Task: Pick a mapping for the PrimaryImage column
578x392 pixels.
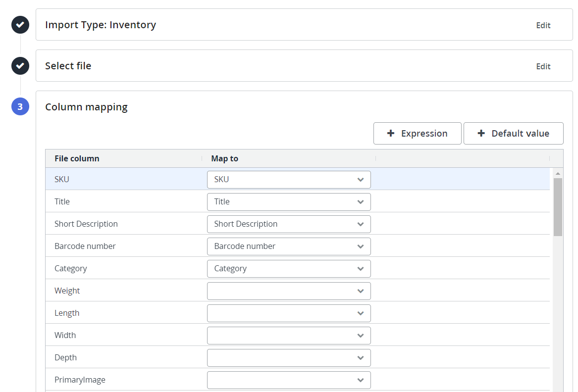Action: tap(288, 380)
